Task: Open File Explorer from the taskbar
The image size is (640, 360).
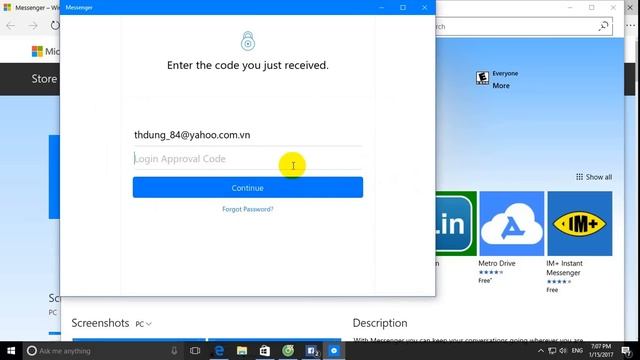Action: point(242,351)
